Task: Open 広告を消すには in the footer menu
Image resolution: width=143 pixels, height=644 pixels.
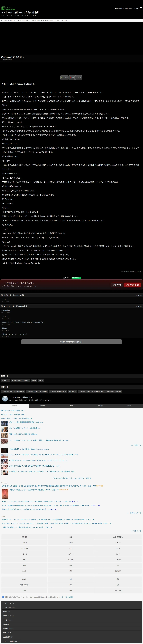Action: [71, 637]
